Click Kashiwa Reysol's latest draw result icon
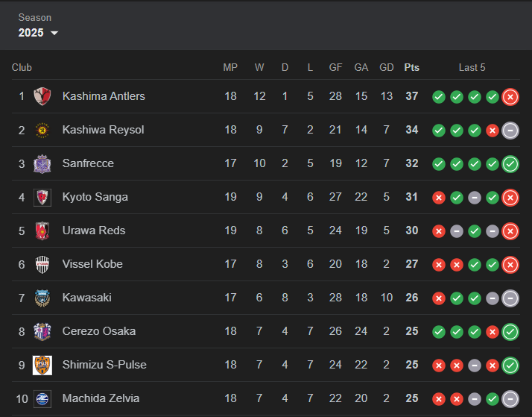 510,131
